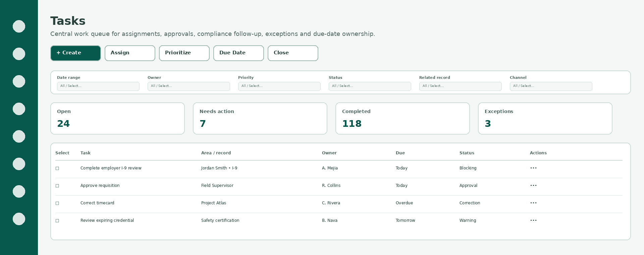The width and height of the screenshot is (644, 255).
Task: Choose the Prioritize button
Action: 184,53
